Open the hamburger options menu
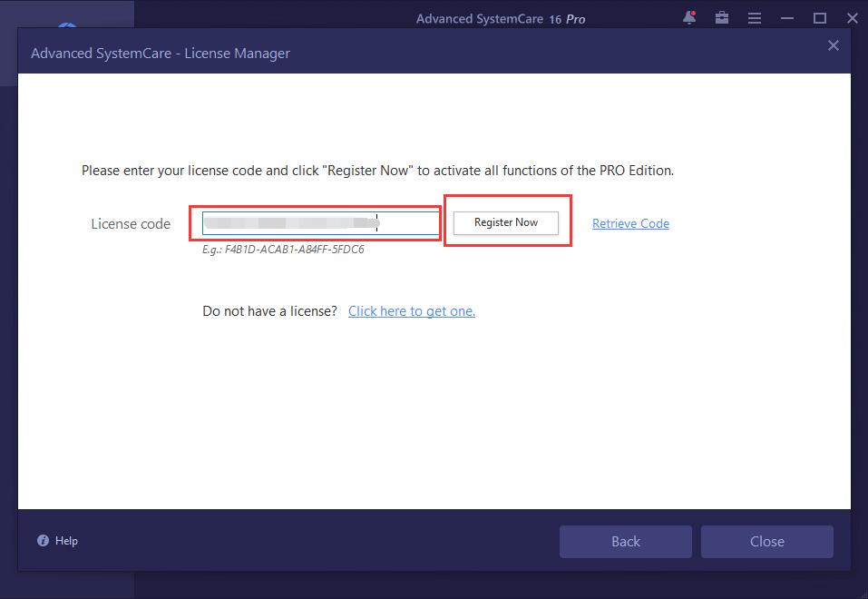 [755, 18]
